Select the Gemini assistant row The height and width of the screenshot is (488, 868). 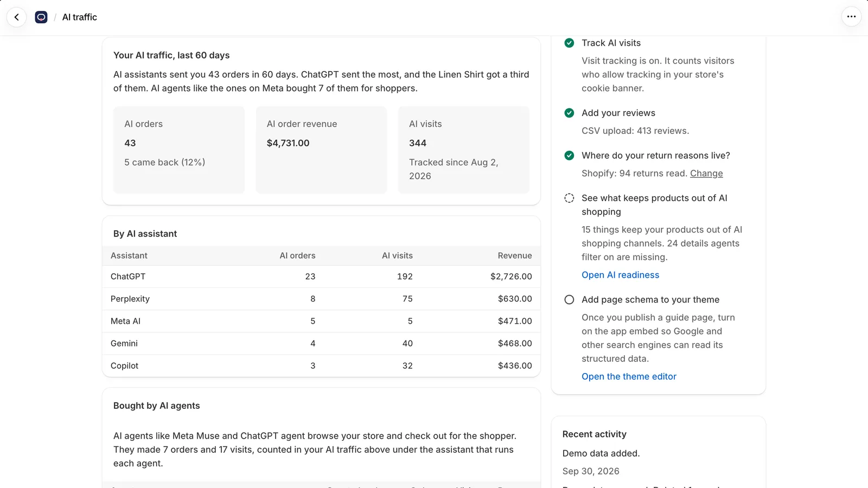coord(321,343)
